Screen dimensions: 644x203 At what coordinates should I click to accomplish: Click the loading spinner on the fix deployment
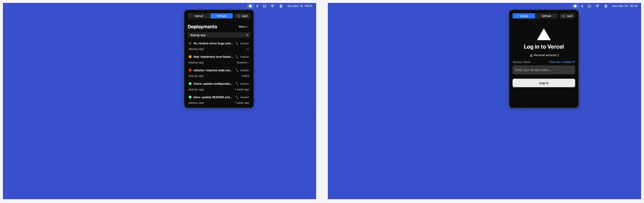point(248,49)
